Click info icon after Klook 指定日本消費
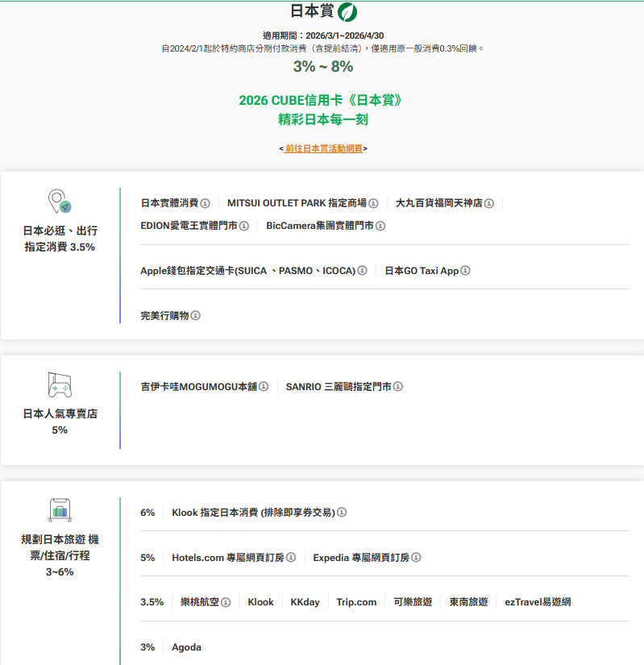The width and height of the screenshot is (644, 665). 342,513
